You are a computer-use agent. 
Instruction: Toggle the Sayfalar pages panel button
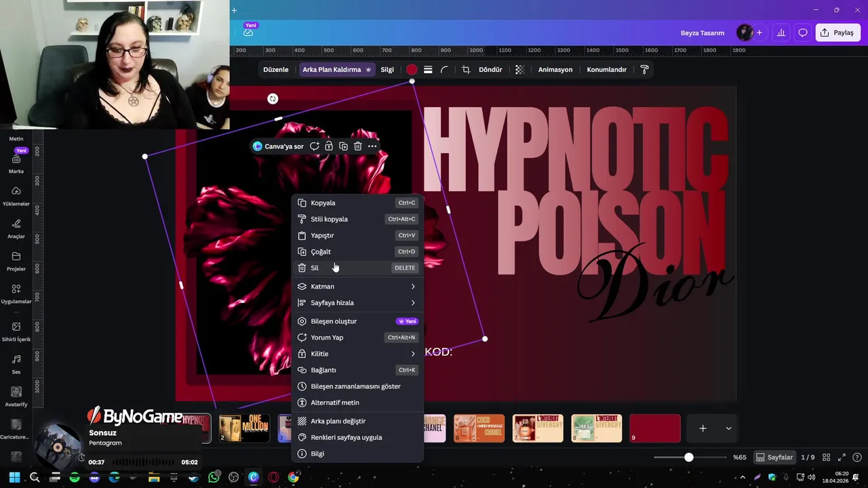[x=774, y=457]
